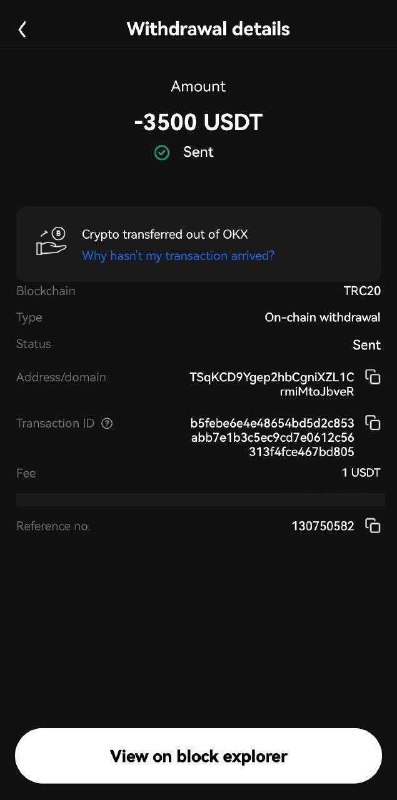Tap the Reference no. label
Screen dimensions: 397x800
[53, 526]
